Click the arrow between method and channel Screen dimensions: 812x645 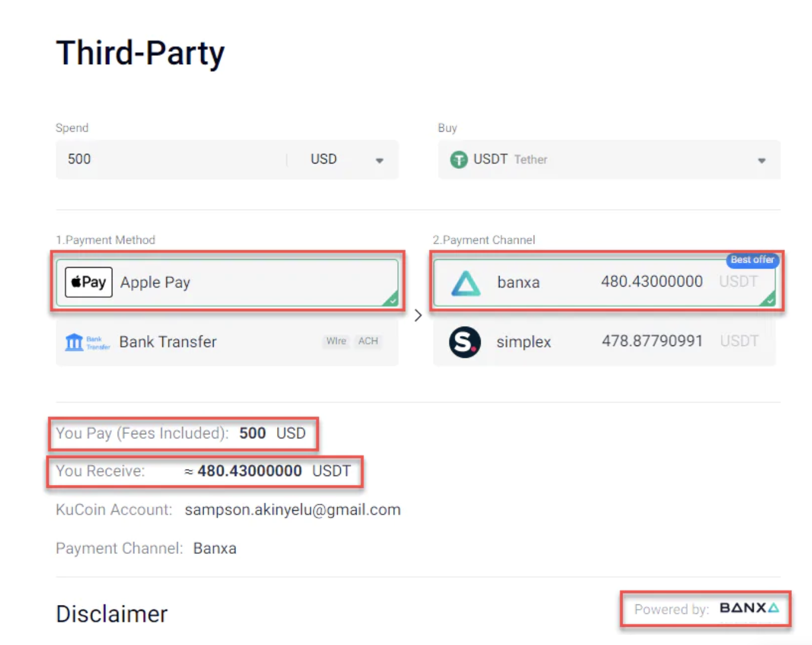point(418,315)
